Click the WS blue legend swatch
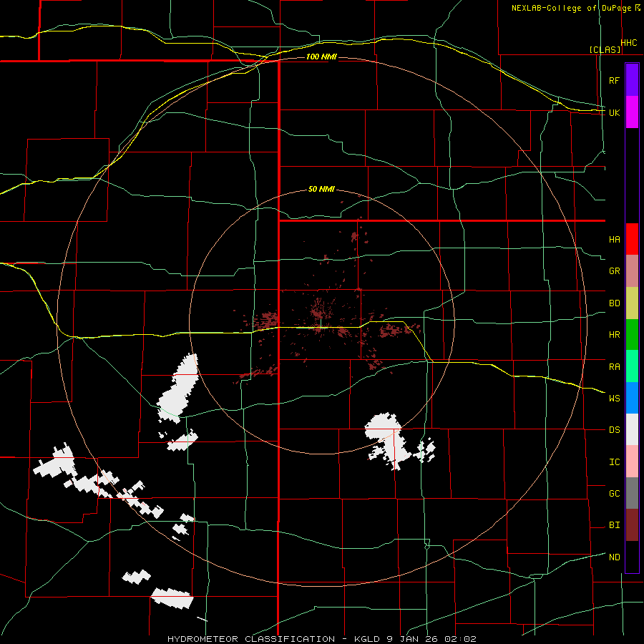644x644 pixels. pyautogui.click(x=632, y=398)
